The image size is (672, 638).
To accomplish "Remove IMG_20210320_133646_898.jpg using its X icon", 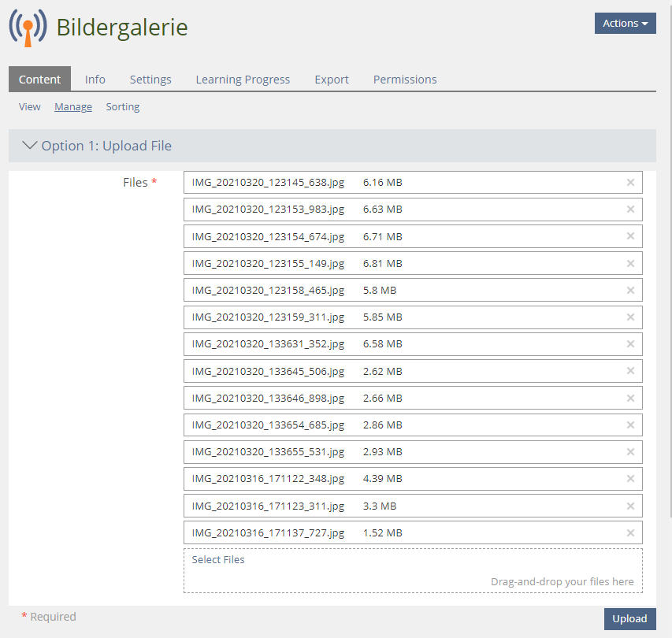I will [630, 398].
